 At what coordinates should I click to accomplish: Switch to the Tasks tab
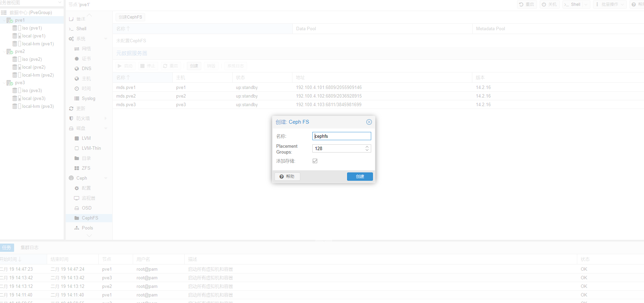(x=7, y=247)
